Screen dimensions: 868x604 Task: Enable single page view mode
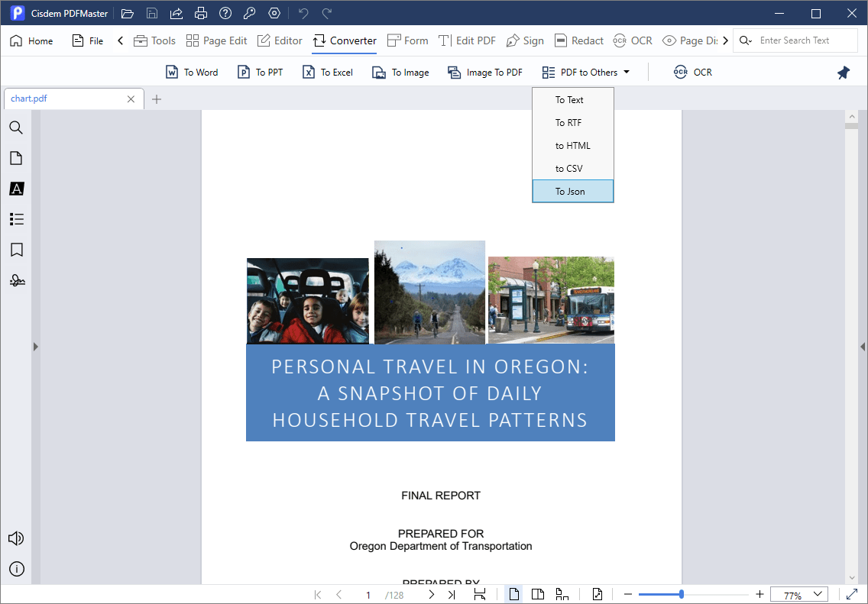tap(514, 594)
